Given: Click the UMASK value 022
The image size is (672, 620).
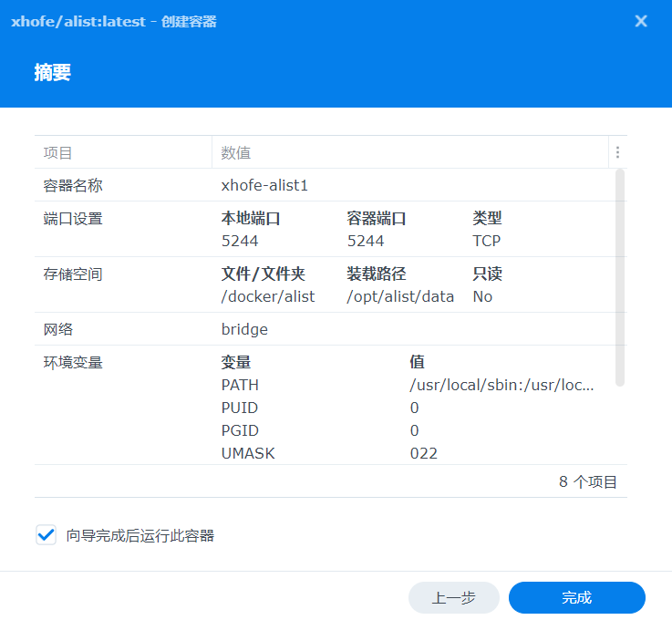Looking at the screenshot, I should (424, 453).
